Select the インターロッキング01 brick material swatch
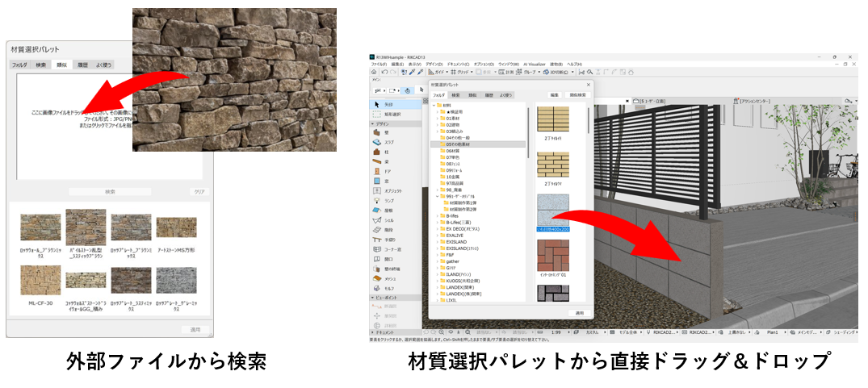The image size is (868, 388). 554,252
